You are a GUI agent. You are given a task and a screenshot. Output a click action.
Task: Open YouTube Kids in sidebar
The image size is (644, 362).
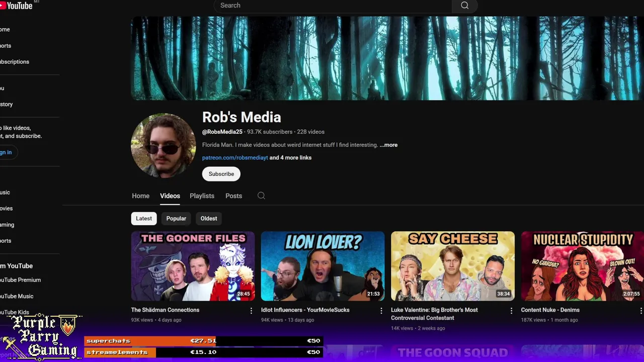[x=15, y=312]
